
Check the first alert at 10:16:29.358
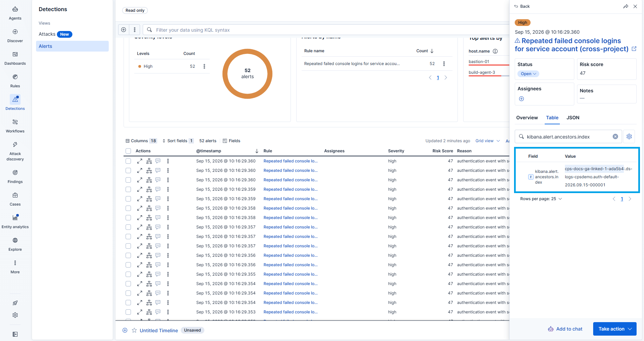click(x=128, y=208)
